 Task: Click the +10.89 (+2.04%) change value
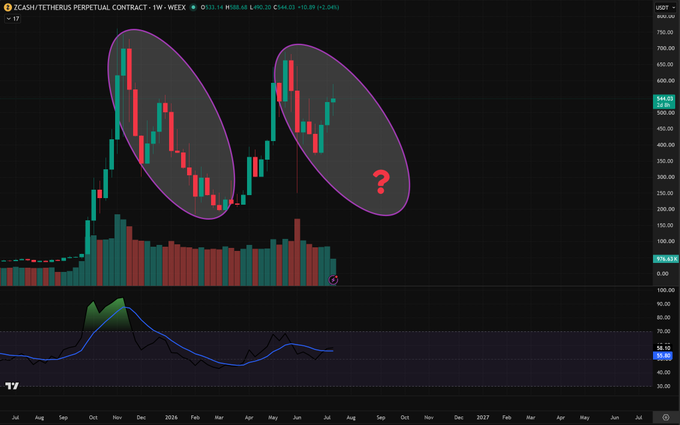click(x=318, y=7)
